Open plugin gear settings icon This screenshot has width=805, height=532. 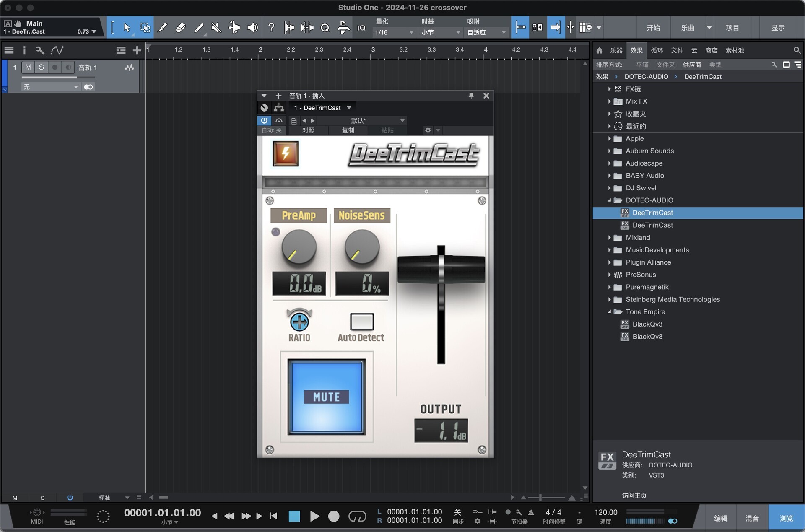click(428, 130)
